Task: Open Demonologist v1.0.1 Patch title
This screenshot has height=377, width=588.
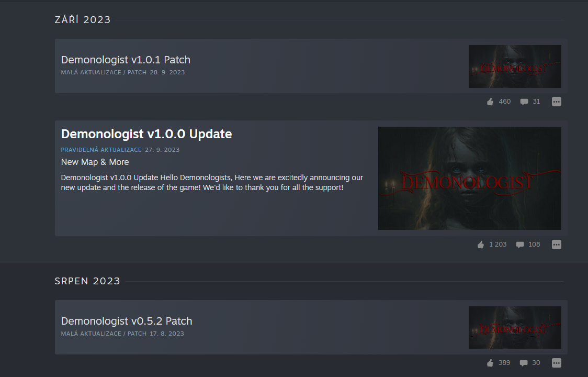Action: (x=126, y=60)
